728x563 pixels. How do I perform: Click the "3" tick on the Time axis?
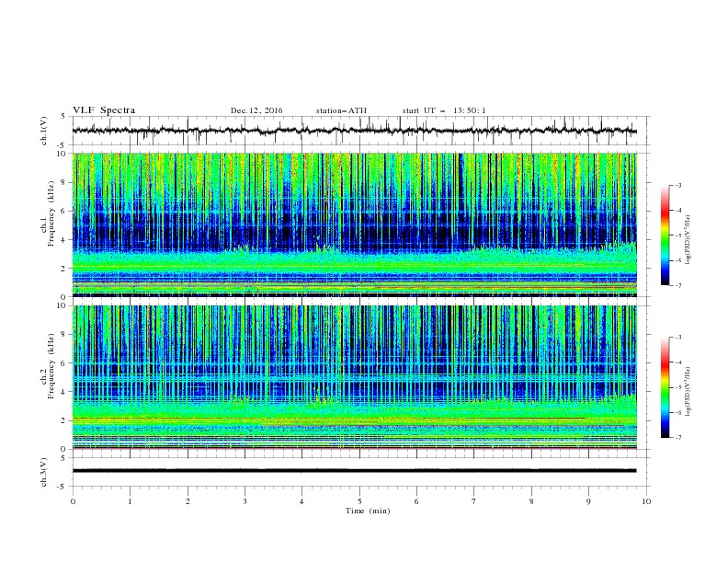pos(245,501)
